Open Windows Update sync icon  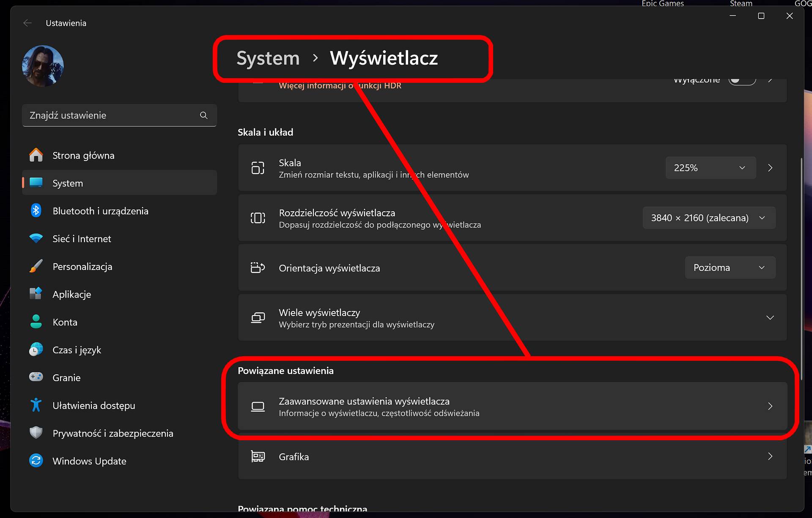(36, 461)
